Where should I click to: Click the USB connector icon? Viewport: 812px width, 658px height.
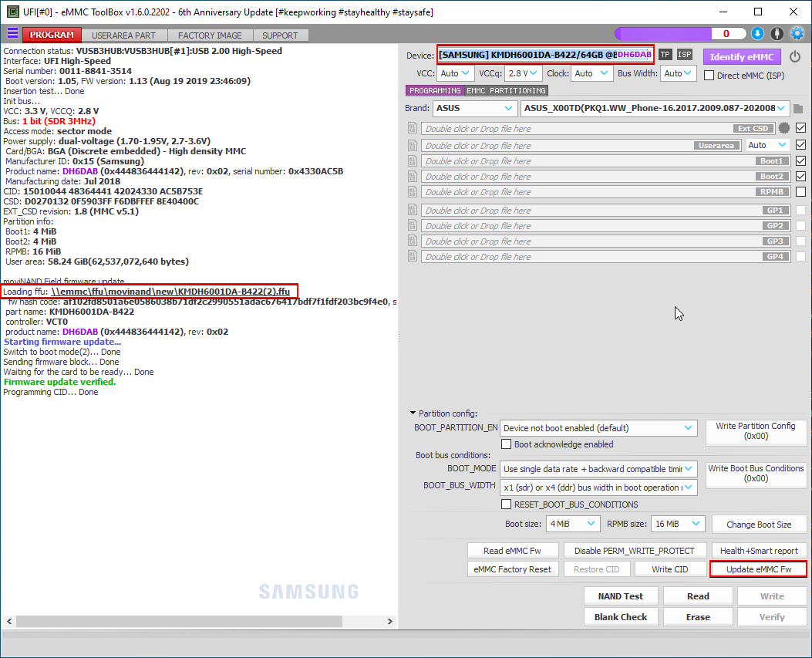(x=777, y=34)
